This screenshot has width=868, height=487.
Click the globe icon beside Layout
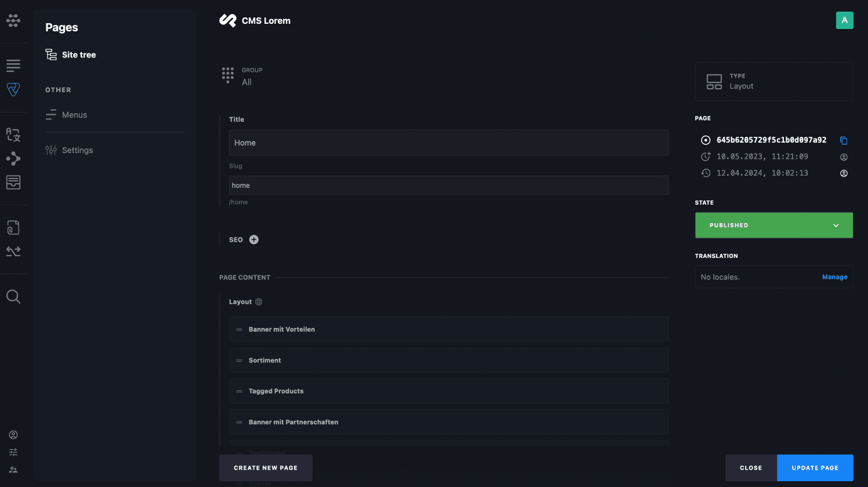point(259,302)
